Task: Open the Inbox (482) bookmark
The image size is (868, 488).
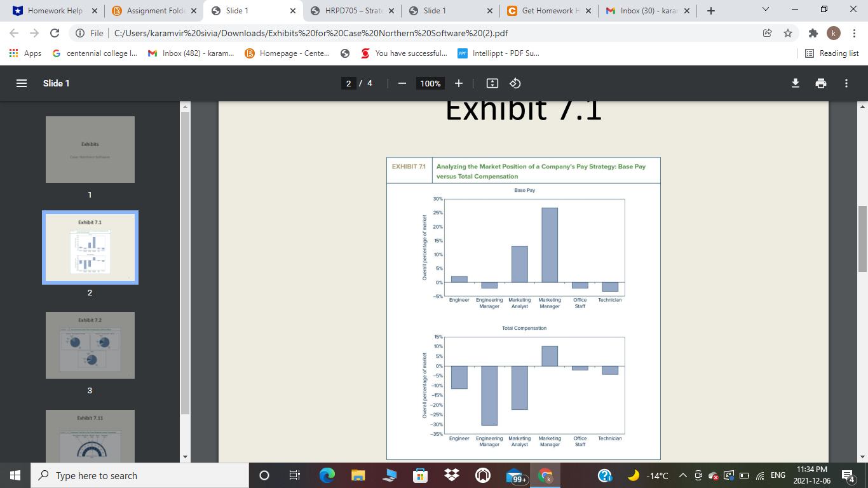Action: point(191,53)
